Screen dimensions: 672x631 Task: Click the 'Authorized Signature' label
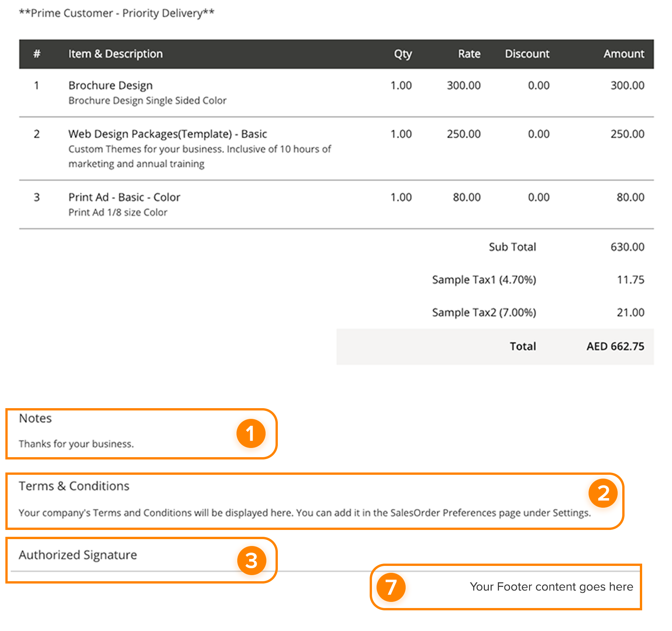pyautogui.click(x=78, y=555)
